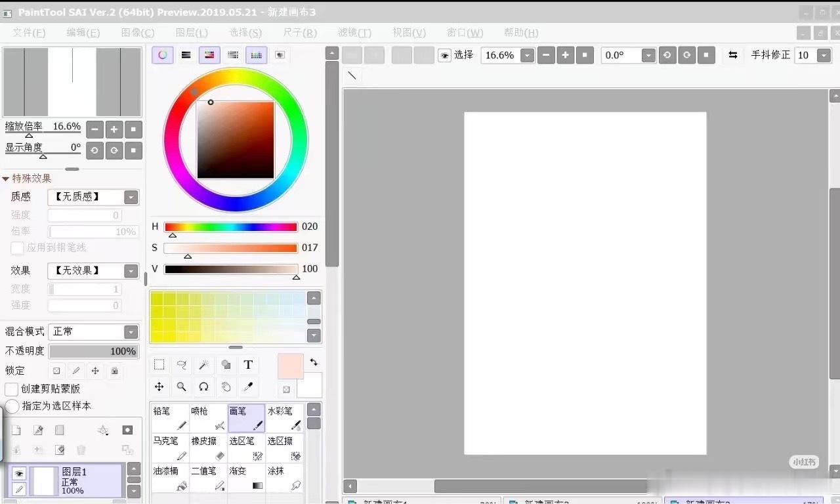
Task: Flip the canvas view horizontally
Action: [x=733, y=55]
